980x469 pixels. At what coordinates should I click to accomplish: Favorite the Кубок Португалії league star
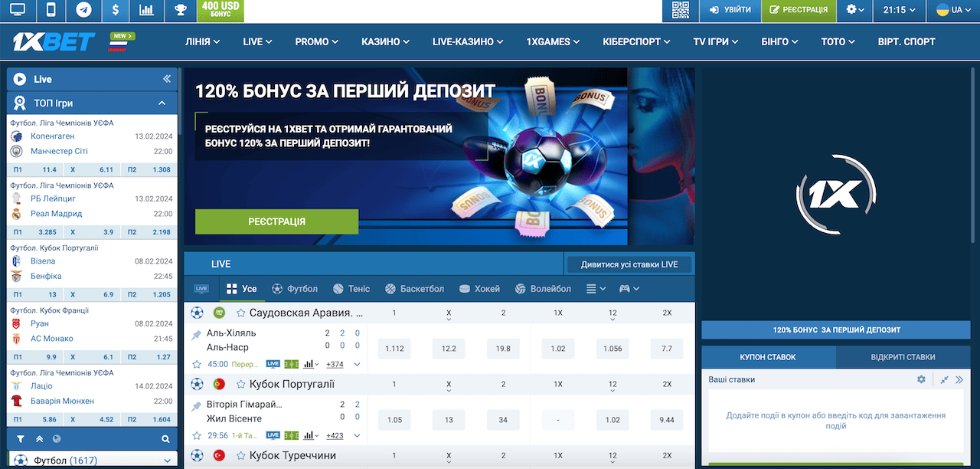coord(240,384)
